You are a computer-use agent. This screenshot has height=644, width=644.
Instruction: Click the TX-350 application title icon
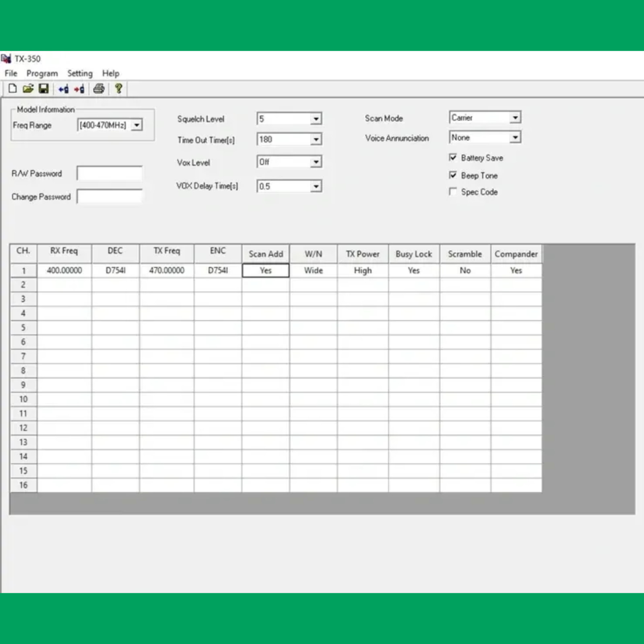click(6, 59)
